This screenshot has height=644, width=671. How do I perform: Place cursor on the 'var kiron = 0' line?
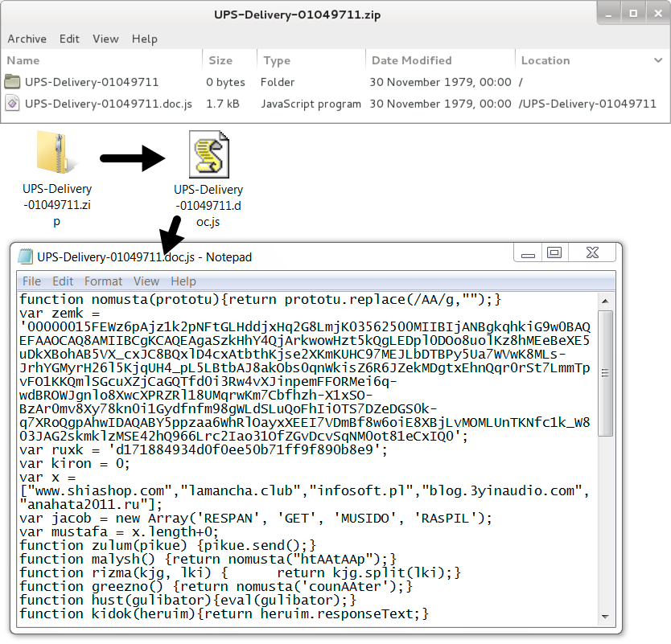(75, 464)
